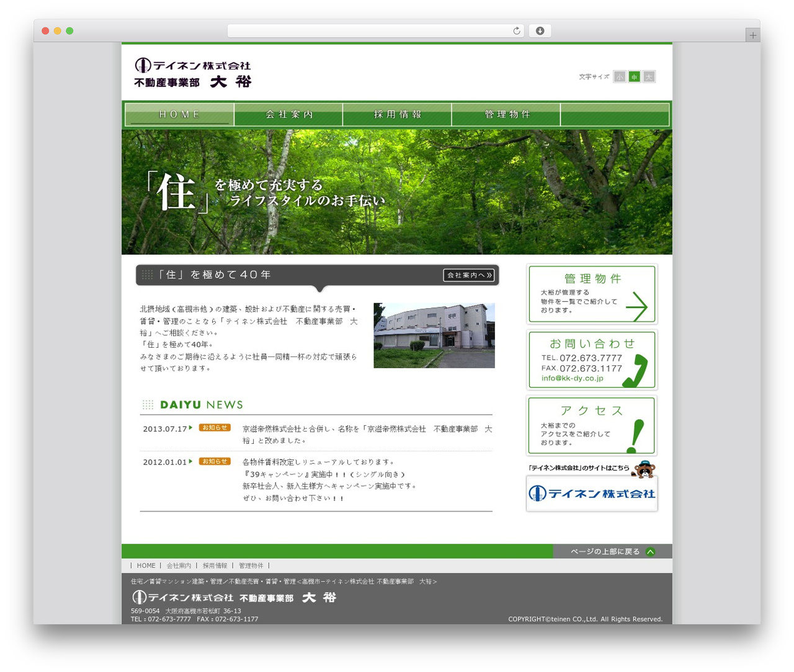Open the アクセス sidebar banner
The width and height of the screenshot is (794, 672).
(592, 427)
